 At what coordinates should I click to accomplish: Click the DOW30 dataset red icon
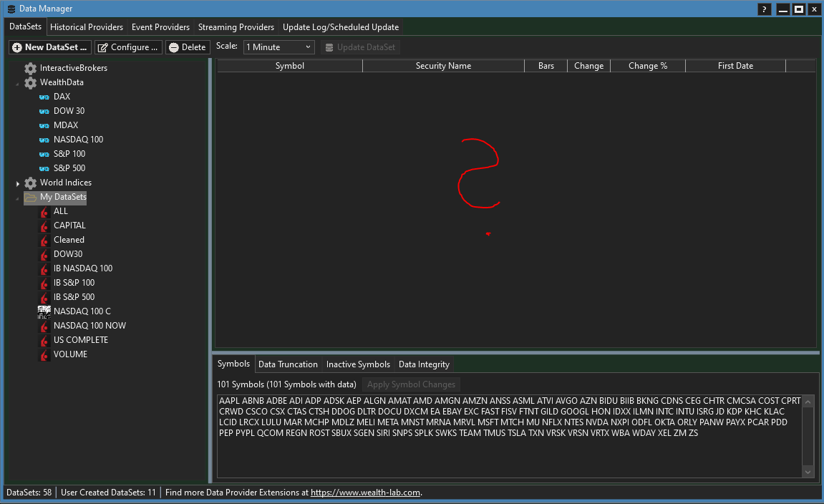point(44,254)
